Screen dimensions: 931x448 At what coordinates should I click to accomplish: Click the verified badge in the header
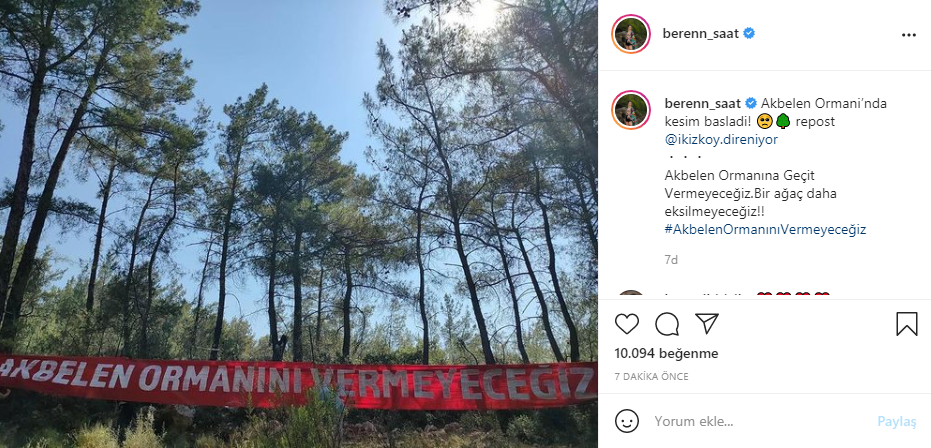pyautogui.click(x=749, y=34)
